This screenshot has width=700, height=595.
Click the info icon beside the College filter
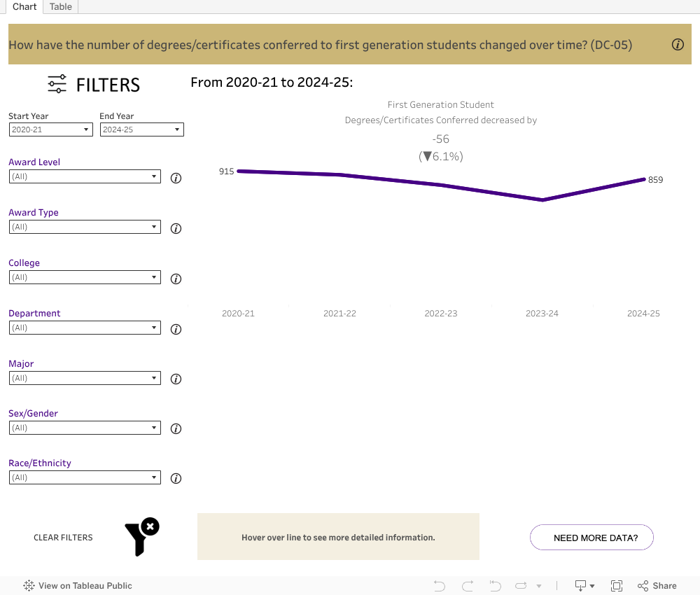pyautogui.click(x=176, y=279)
